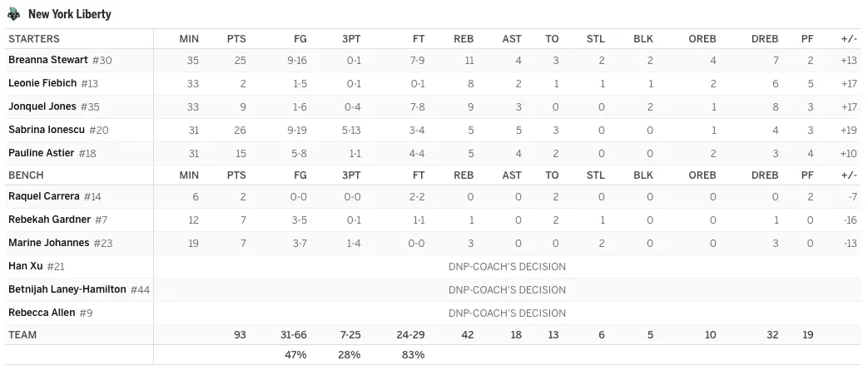Click the Pauline Astier name link
868x370 pixels.
[x=42, y=153]
